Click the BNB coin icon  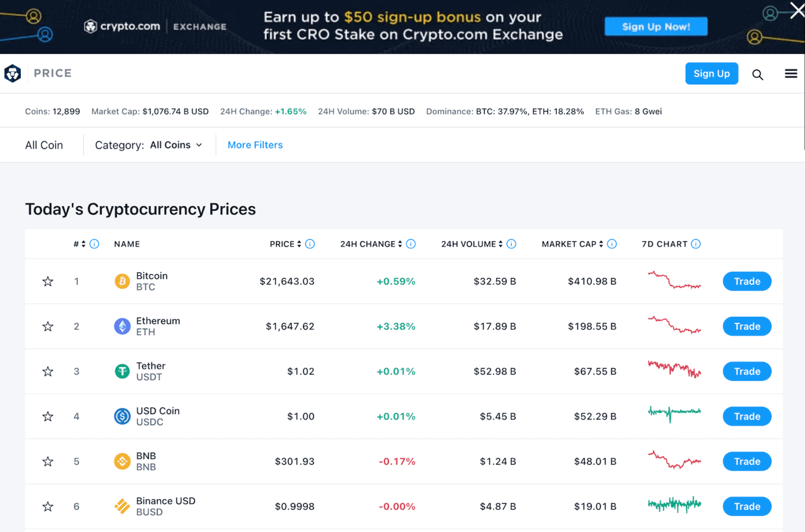coord(122,461)
